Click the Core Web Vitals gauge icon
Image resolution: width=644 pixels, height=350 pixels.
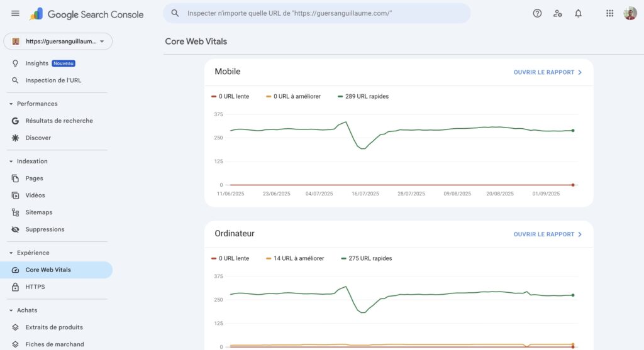click(x=15, y=270)
